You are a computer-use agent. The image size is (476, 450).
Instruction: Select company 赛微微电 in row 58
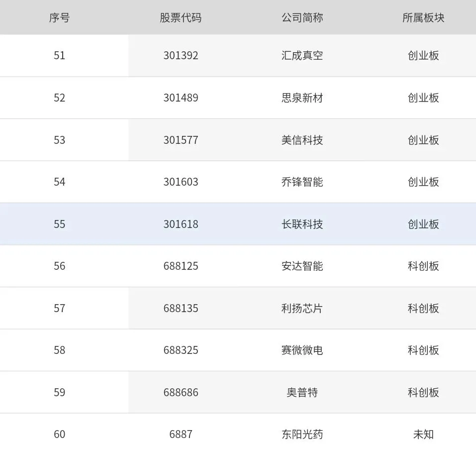pyautogui.click(x=302, y=350)
